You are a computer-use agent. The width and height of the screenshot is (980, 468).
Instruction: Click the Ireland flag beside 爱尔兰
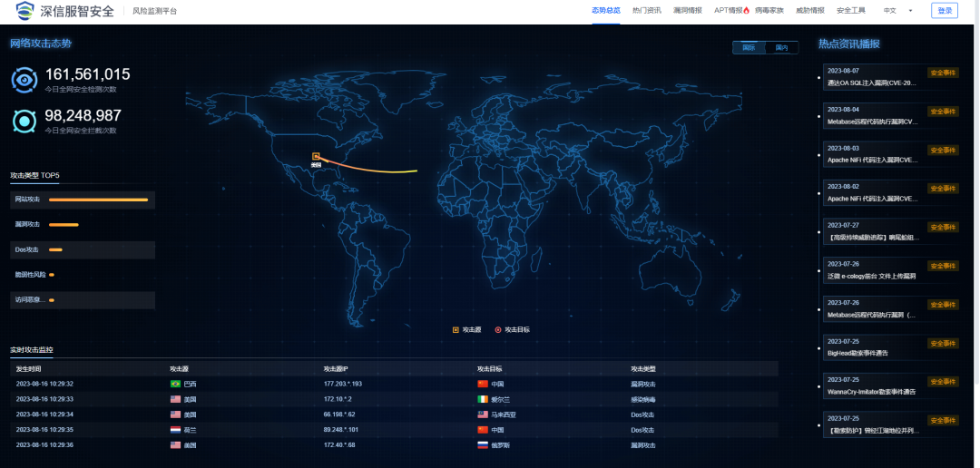482,399
